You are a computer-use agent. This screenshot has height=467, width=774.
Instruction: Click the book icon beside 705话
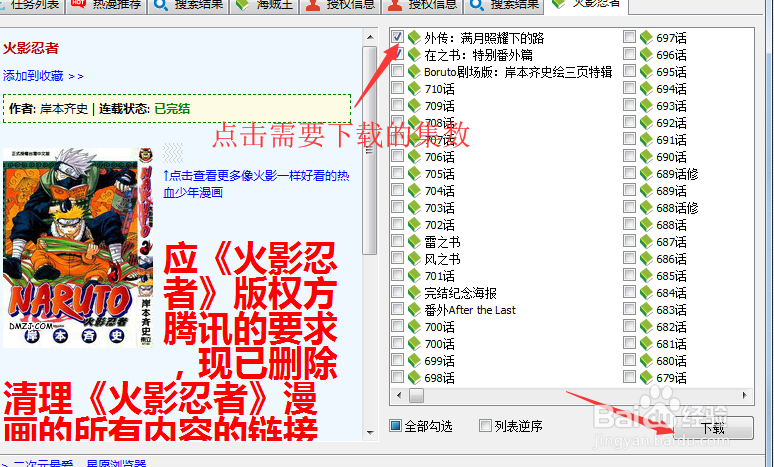pyautogui.click(x=414, y=173)
